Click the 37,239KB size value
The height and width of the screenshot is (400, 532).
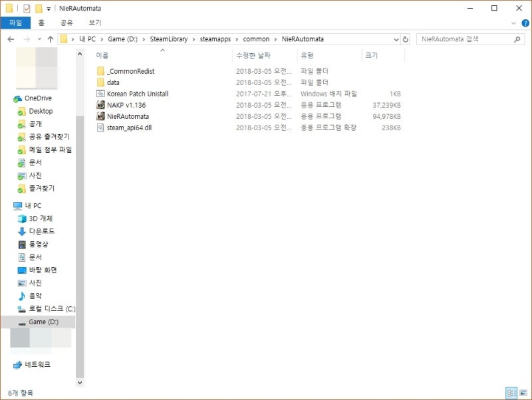tap(386, 106)
